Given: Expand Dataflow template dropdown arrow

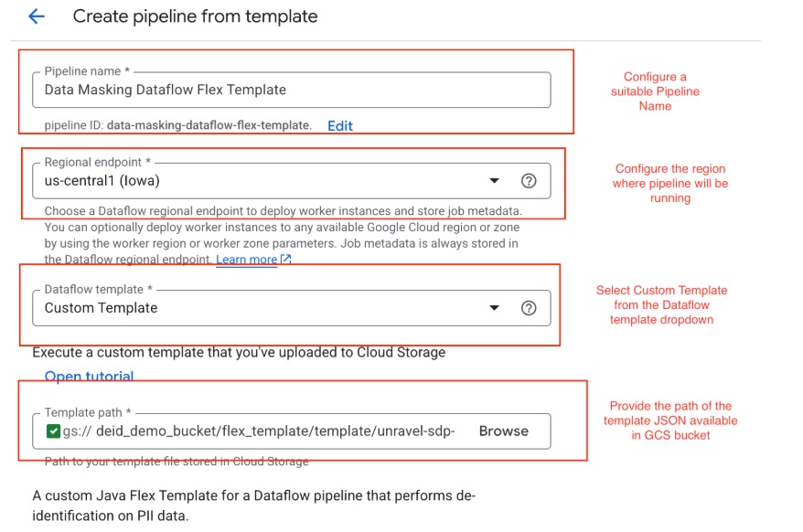Looking at the screenshot, I should pos(495,308).
